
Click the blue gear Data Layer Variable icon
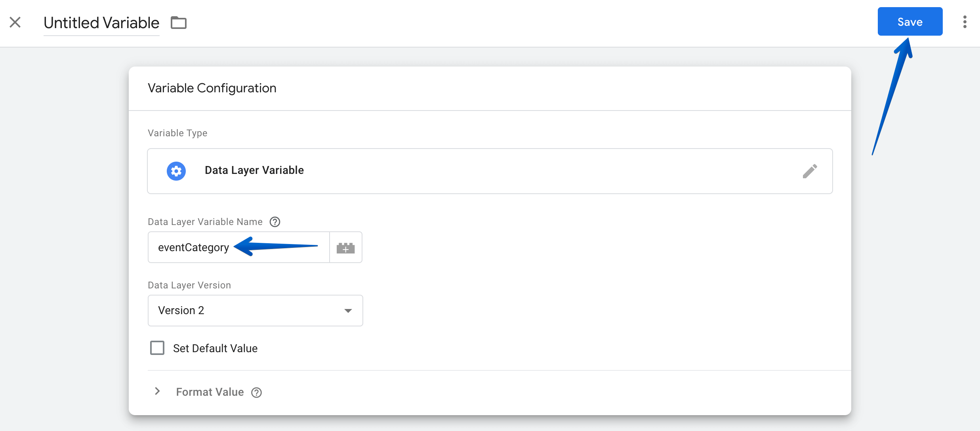176,171
